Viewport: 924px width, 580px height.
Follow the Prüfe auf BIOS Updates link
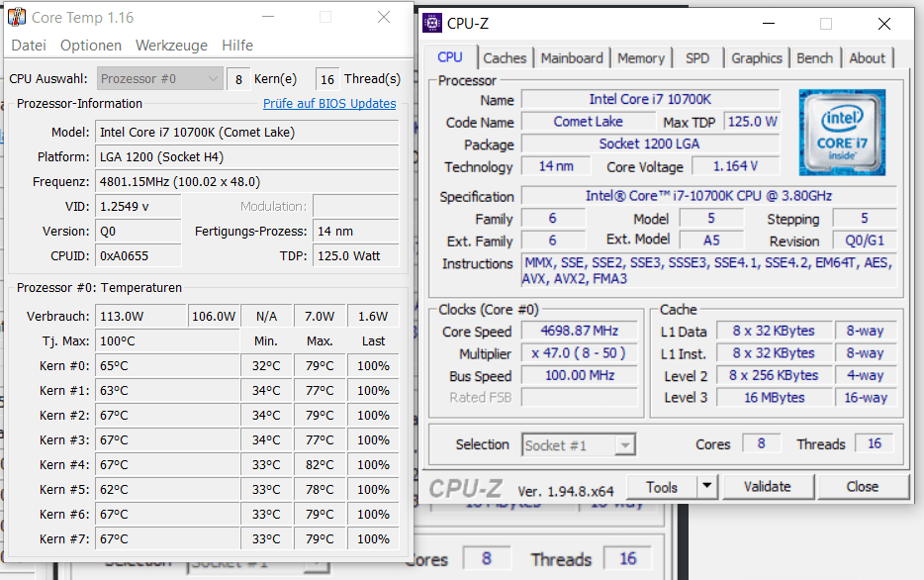coord(329,104)
